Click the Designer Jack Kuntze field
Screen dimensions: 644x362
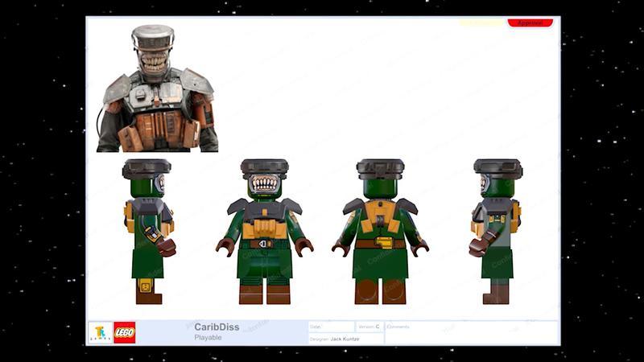(x=346, y=339)
